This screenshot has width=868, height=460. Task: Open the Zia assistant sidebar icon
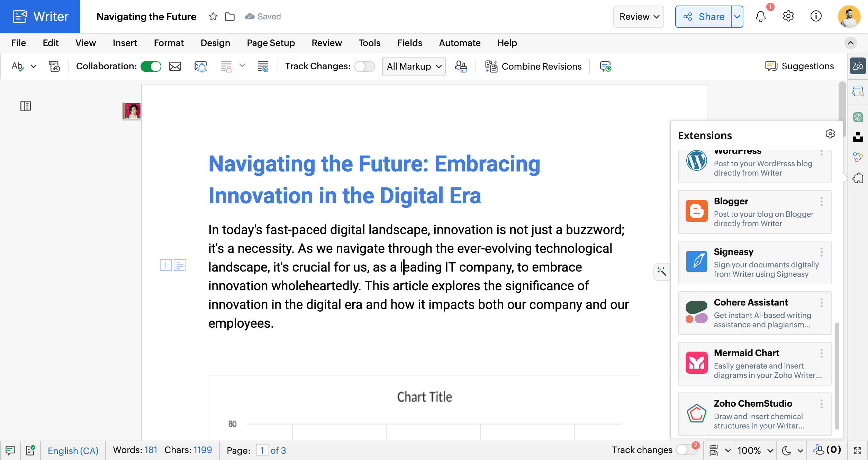[x=858, y=66]
